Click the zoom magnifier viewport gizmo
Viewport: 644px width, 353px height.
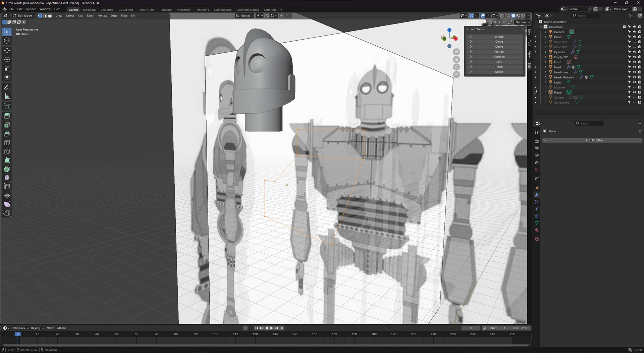pyautogui.click(x=457, y=52)
